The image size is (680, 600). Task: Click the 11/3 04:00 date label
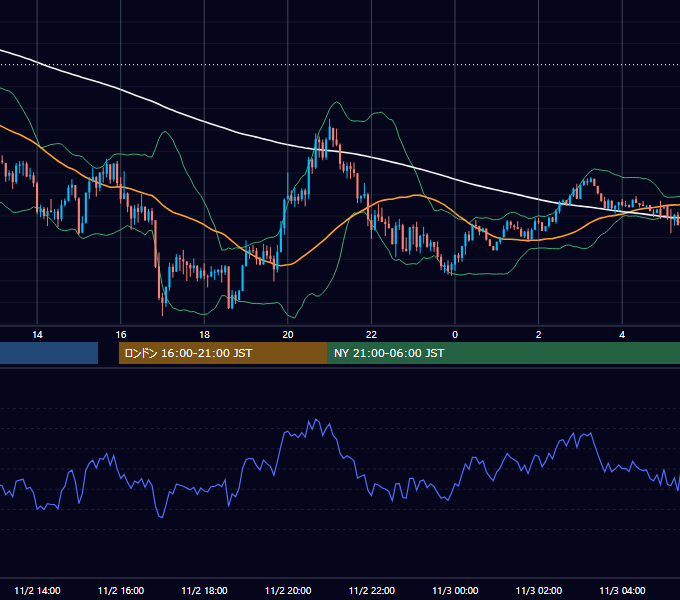(622, 590)
